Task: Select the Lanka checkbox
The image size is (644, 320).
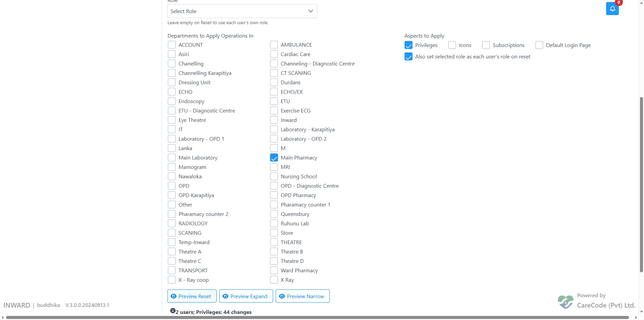Action: (171, 148)
